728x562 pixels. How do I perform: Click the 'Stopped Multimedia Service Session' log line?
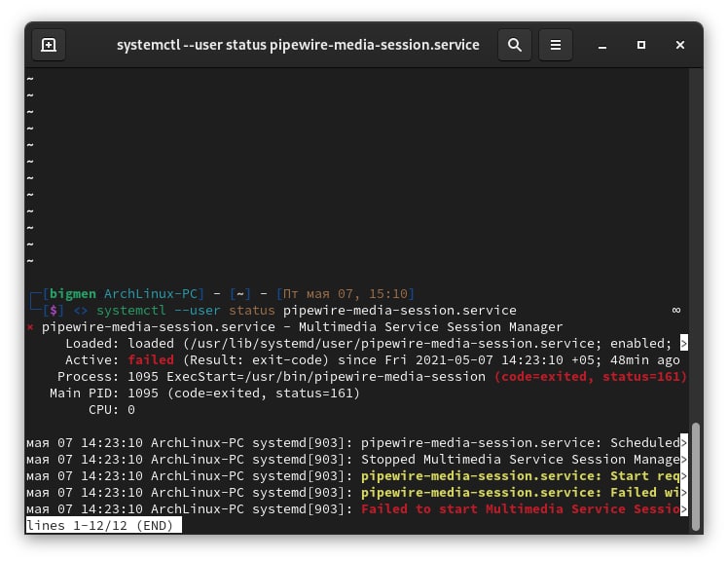356,460
